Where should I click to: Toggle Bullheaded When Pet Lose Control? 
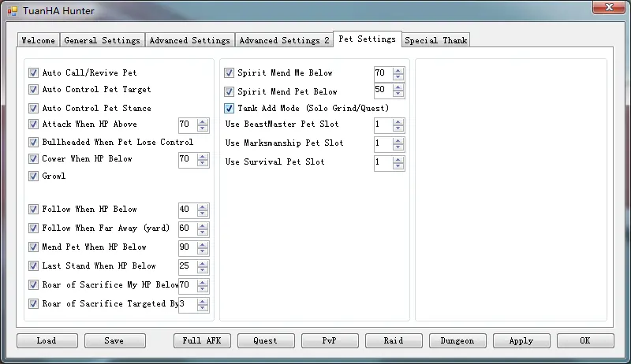tap(34, 143)
